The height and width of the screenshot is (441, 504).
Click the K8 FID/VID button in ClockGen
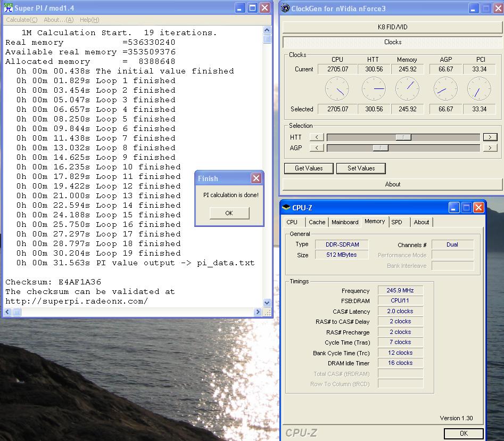[392, 27]
